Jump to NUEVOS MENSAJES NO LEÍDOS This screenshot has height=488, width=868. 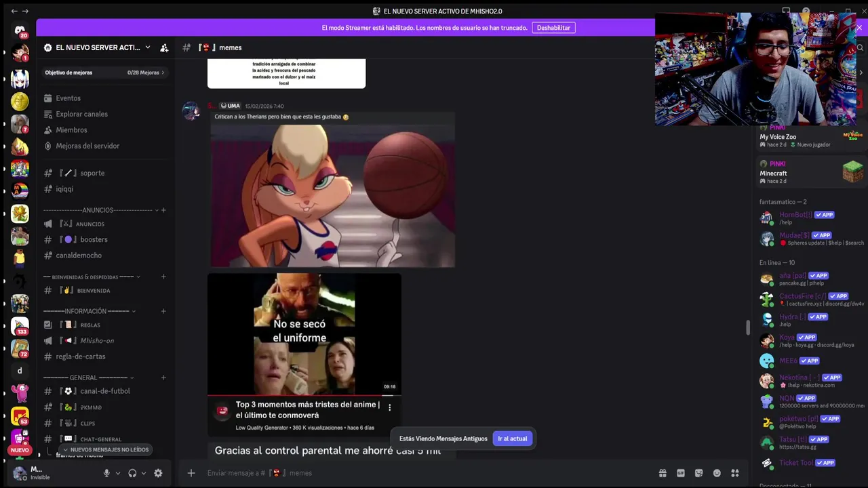[x=104, y=449]
